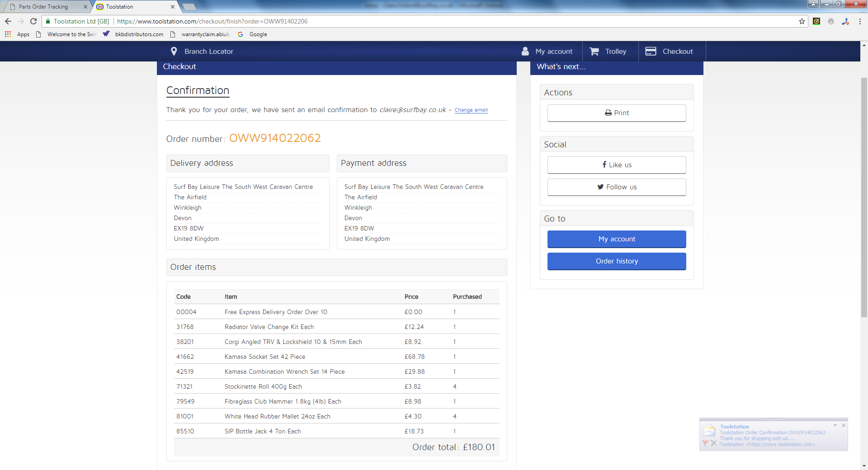The width and height of the screenshot is (868, 470).
Task: Open the Chrome user profile button
Action: 813,4
